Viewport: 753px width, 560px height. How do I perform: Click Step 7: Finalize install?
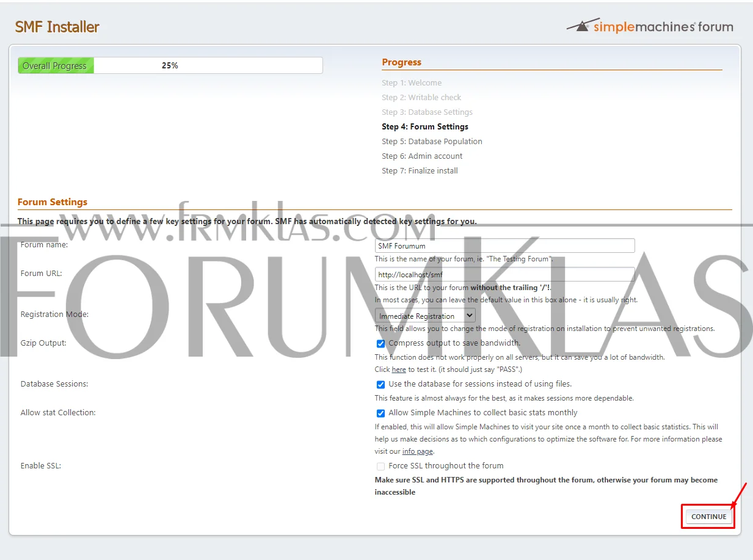pyautogui.click(x=420, y=170)
